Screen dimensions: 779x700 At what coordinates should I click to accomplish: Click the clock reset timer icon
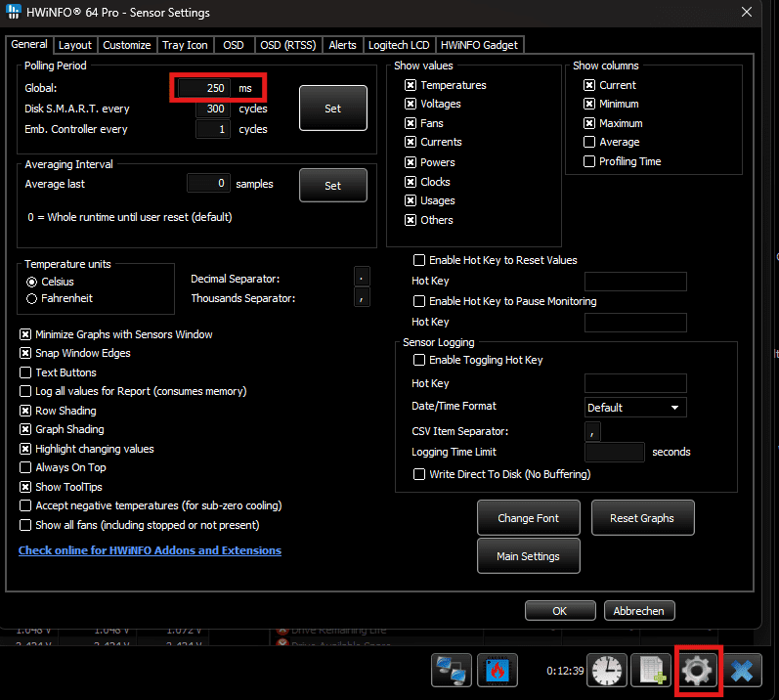pyautogui.click(x=607, y=671)
